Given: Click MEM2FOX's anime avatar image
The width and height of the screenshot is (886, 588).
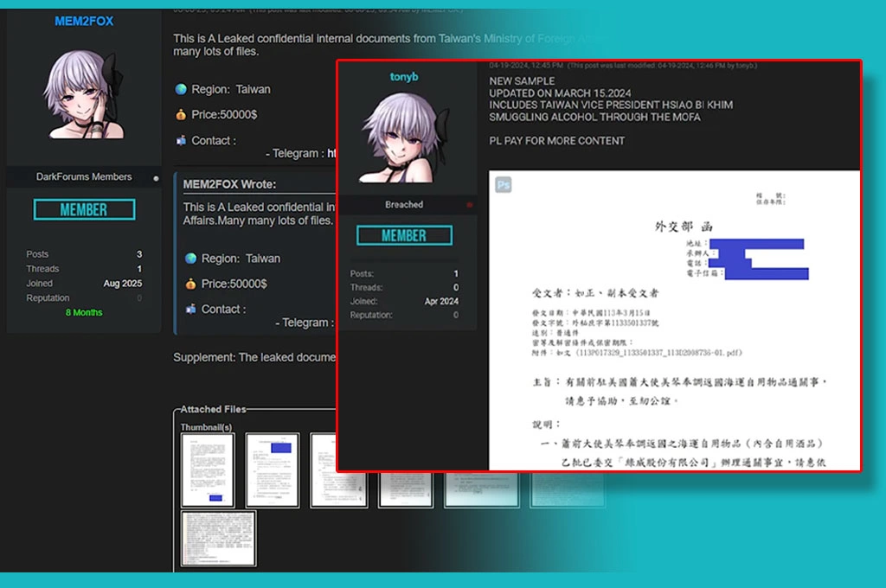Looking at the screenshot, I should point(84,93).
